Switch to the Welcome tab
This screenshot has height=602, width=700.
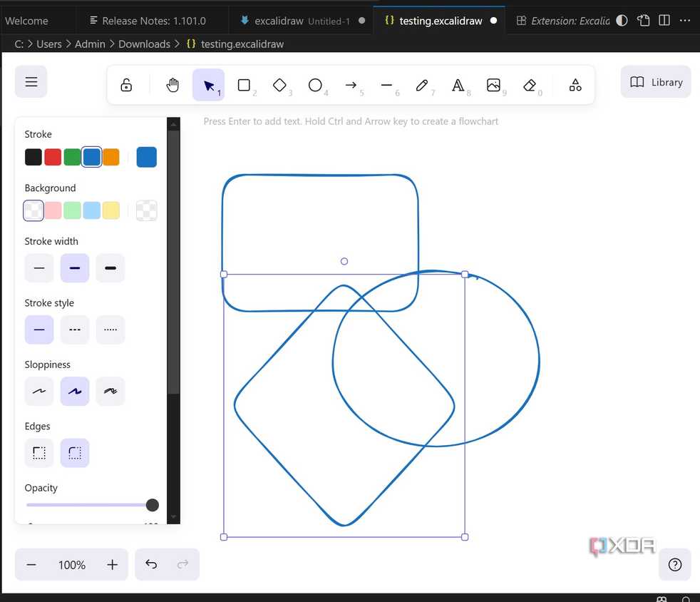[x=27, y=21]
